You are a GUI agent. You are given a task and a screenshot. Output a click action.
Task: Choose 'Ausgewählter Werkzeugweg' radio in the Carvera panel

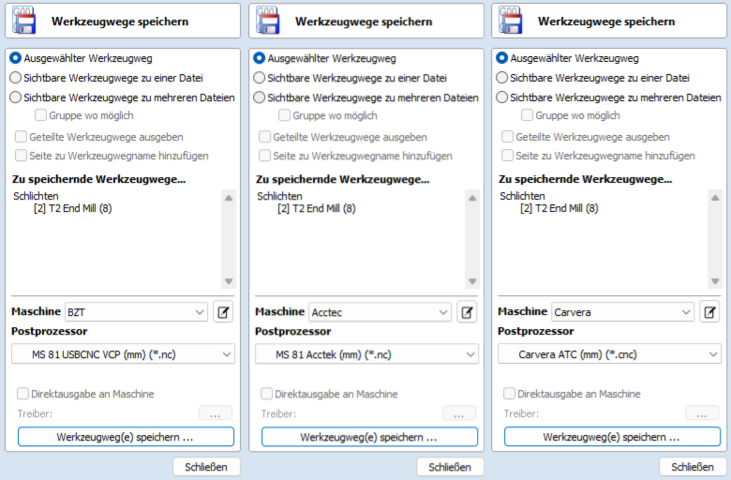point(503,58)
